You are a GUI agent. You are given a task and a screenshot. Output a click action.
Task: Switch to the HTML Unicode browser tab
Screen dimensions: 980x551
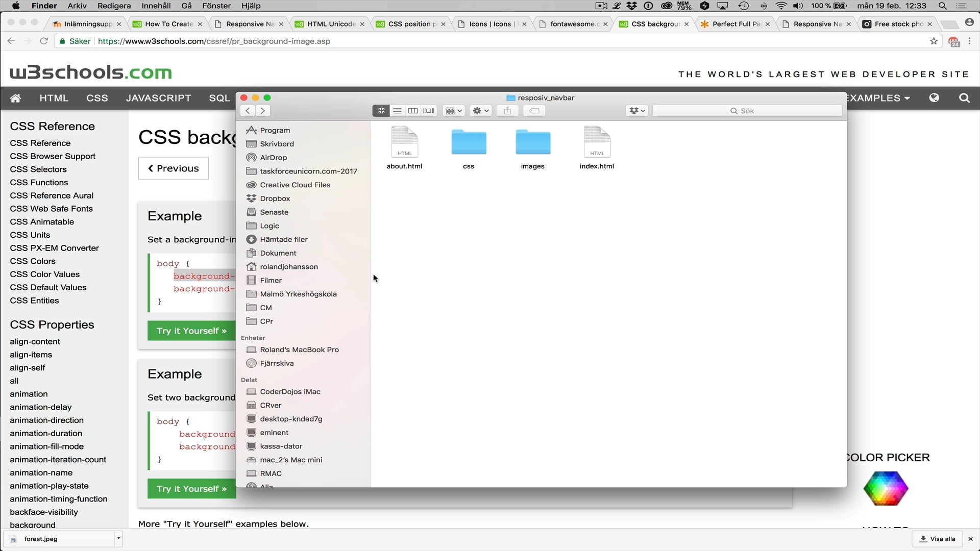[x=330, y=24]
